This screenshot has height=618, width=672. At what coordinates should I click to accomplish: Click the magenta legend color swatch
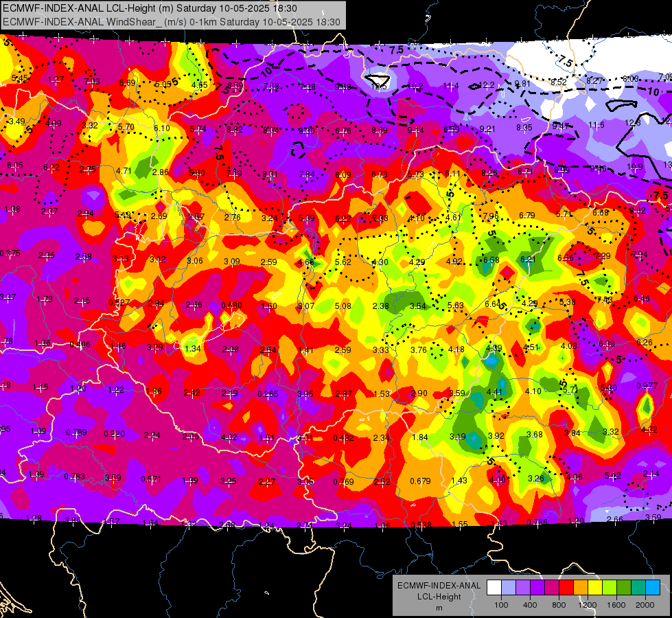(x=552, y=588)
